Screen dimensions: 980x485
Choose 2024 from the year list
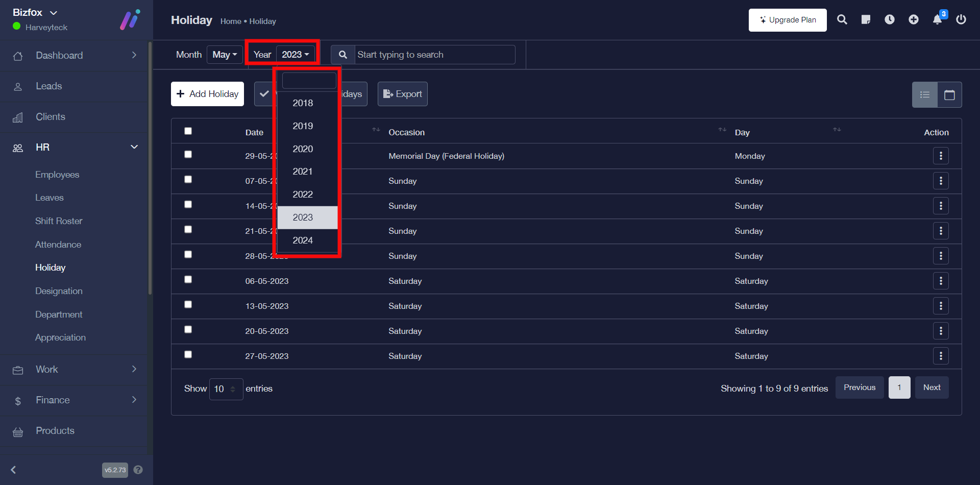[303, 240]
